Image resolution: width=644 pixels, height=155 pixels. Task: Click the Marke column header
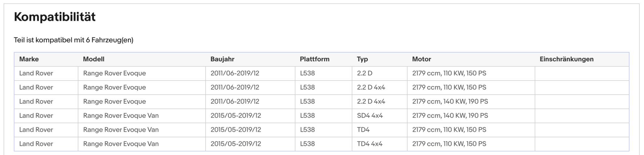coord(29,59)
